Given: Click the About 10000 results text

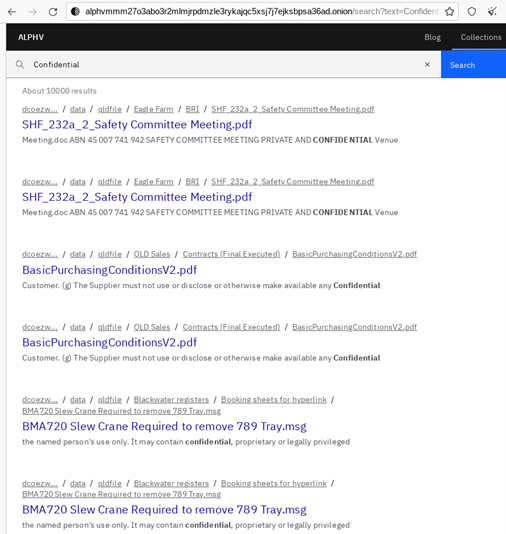Looking at the screenshot, I should pyautogui.click(x=59, y=91).
